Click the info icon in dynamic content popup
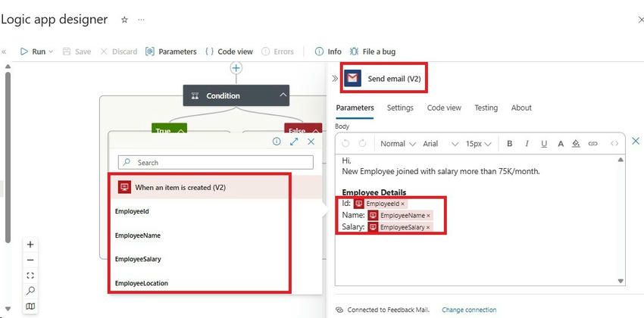Viewport: 644px width, 318px height. click(x=277, y=142)
